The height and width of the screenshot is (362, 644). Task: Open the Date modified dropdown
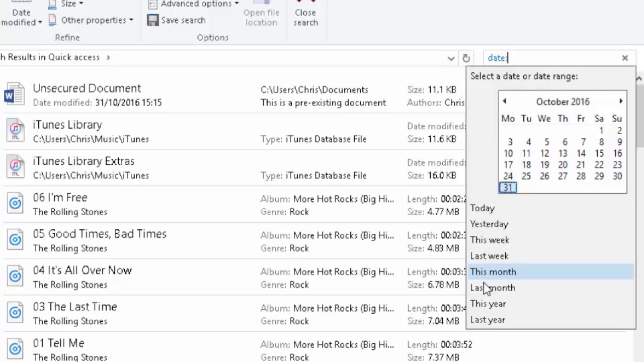click(x=22, y=17)
